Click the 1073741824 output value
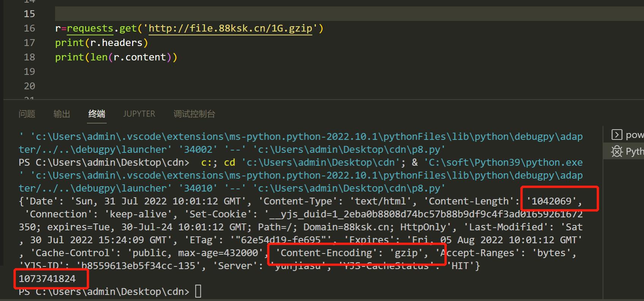Image resolution: width=644 pixels, height=301 pixels. click(x=47, y=279)
